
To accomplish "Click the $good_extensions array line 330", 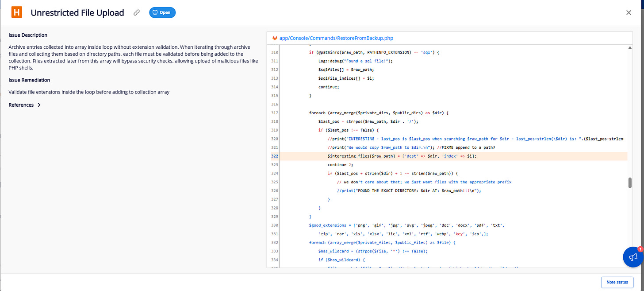I will pyautogui.click(x=406, y=225).
